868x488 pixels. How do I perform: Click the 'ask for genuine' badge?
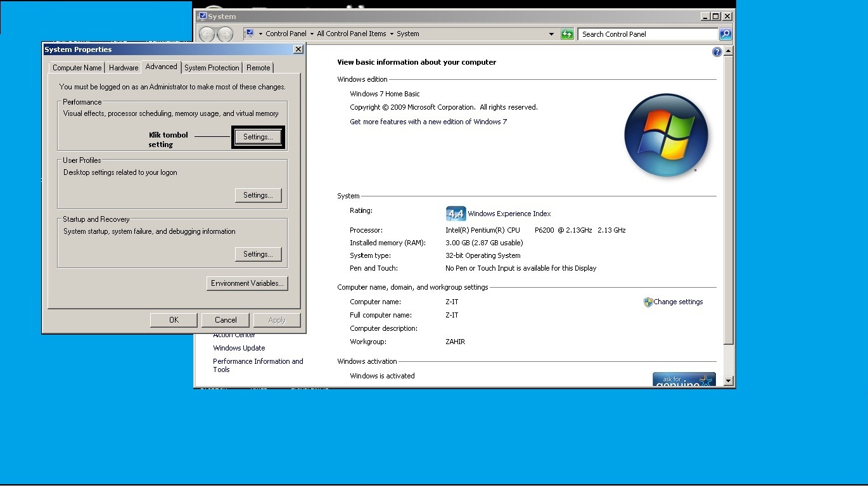pos(684,380)
